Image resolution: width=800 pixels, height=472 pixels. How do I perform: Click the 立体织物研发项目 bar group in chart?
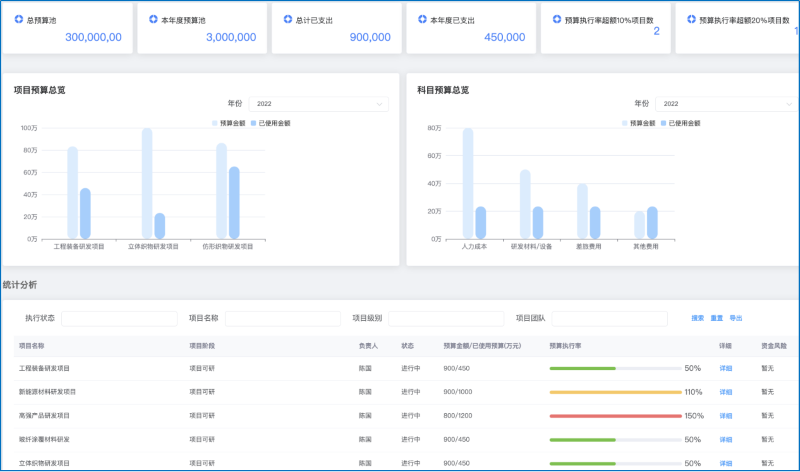click(154, 184)
